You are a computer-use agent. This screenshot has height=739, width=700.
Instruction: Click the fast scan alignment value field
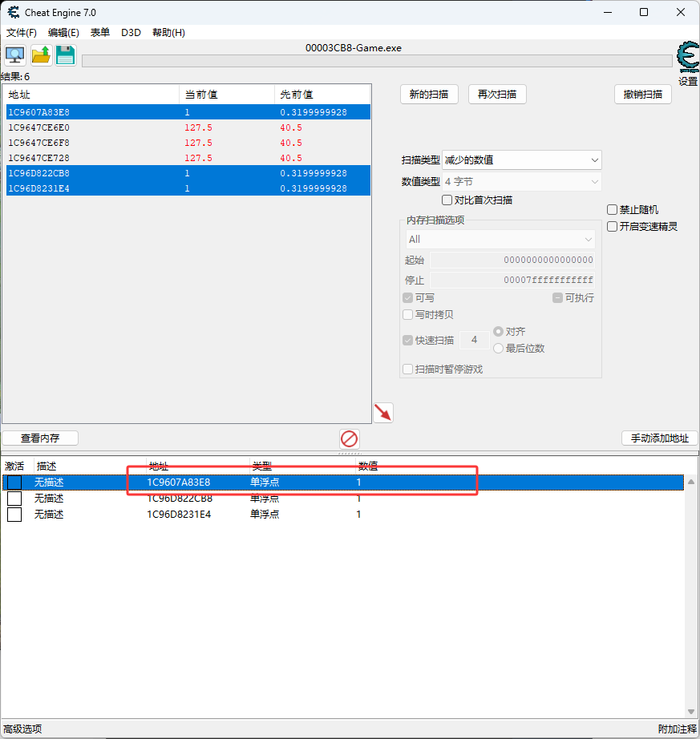pos(474,340)
